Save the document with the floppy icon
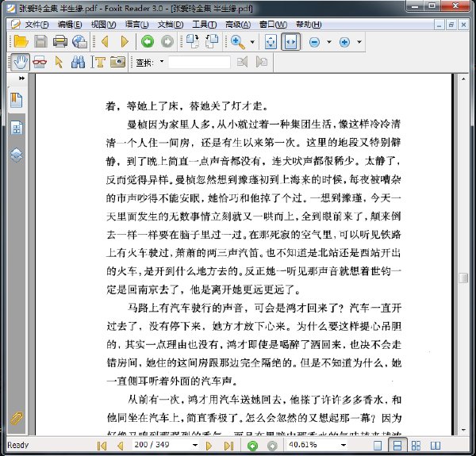The width and height of the screenshot is (476, 456). pos(40,41)
